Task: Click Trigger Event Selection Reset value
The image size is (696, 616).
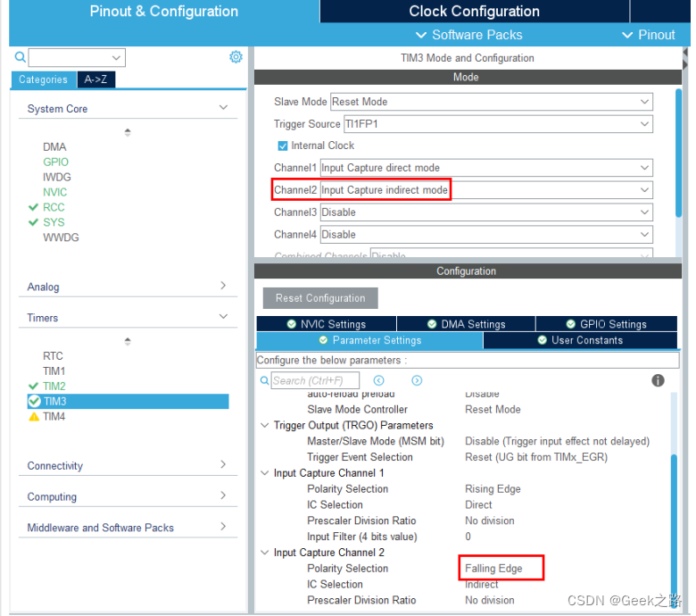Action: pos(536,457)
